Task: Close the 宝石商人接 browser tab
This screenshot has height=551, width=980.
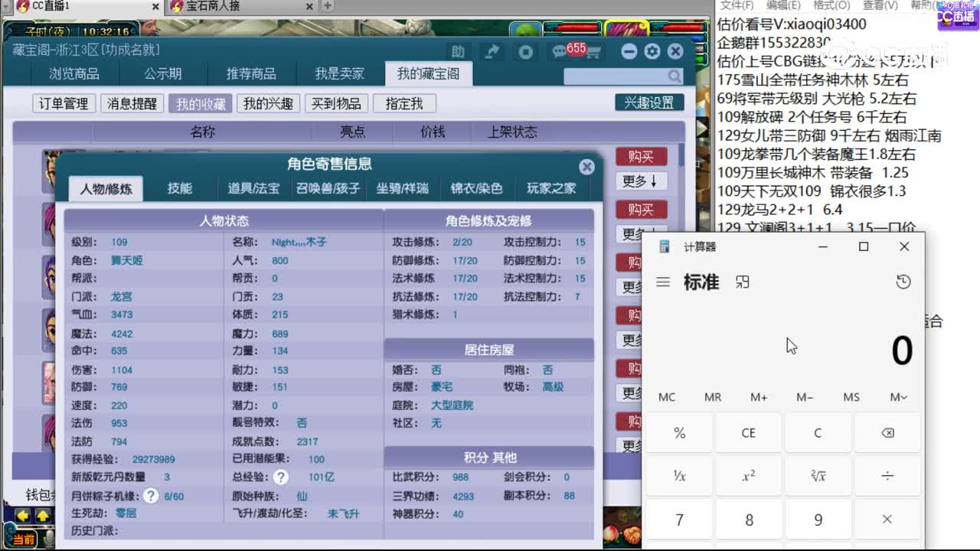Action: click(x=309, y=6)
